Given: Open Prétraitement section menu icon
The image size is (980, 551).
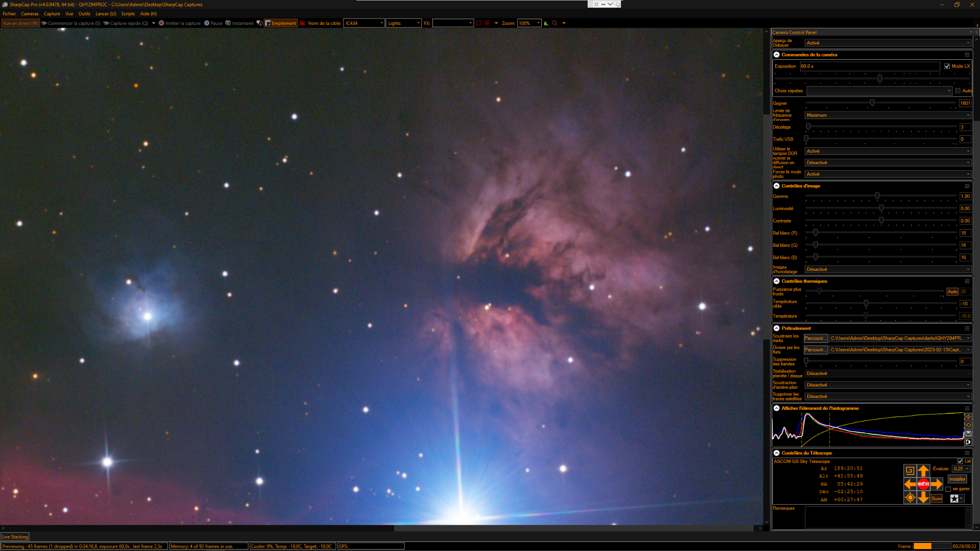Looking at the screenshot, I should point(967,328).
